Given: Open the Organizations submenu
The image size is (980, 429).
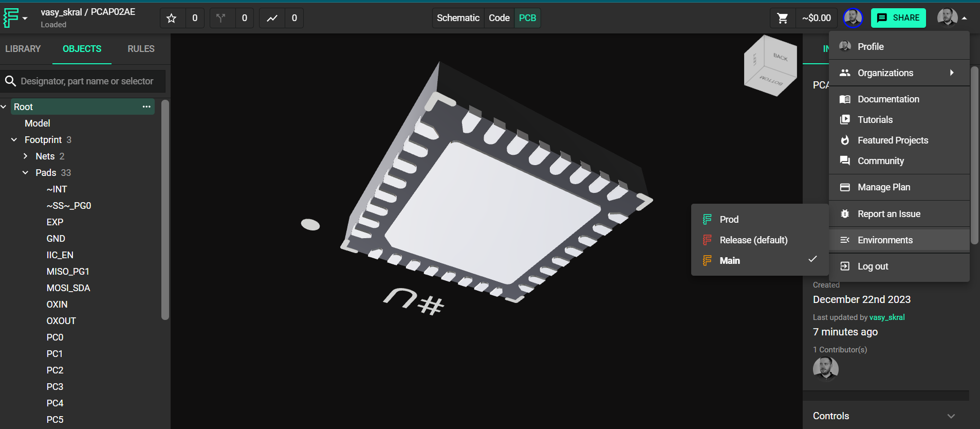Looking at the screenshot, I should coord(899,73).
